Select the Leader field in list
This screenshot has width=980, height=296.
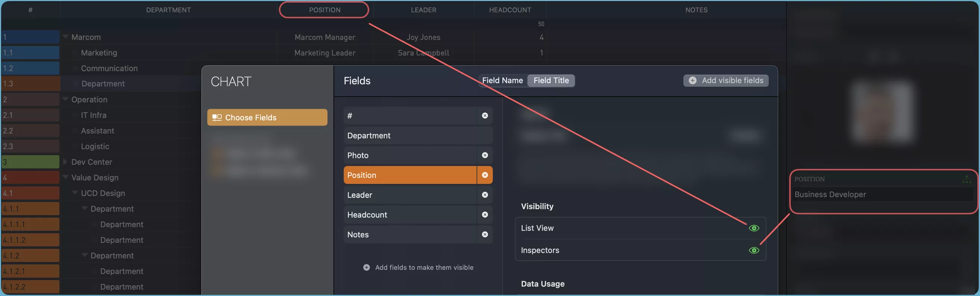[x=410, y=195]
